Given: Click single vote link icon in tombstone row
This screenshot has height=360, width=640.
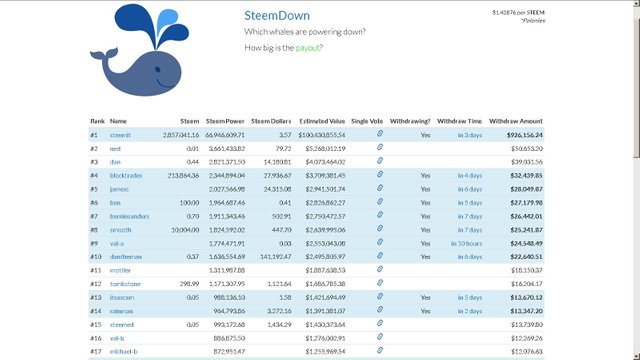Looking at the screenshot, I should [380, 282].
